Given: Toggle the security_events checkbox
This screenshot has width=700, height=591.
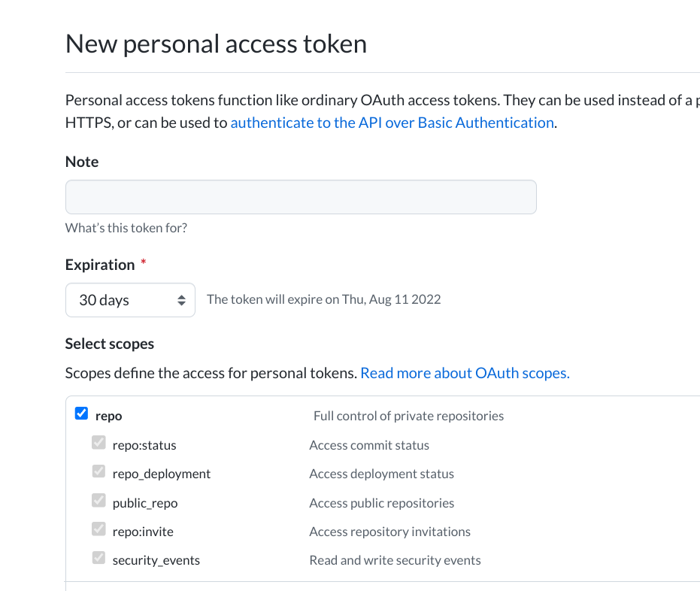Looking at the screenshot, I should 98,559.
